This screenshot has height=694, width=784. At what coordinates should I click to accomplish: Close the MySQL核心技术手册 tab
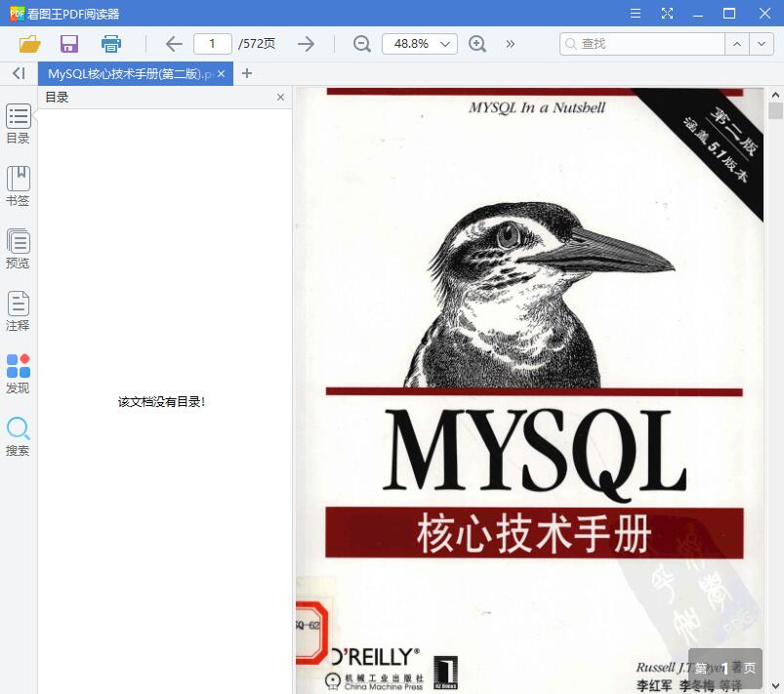coord(221,74)
